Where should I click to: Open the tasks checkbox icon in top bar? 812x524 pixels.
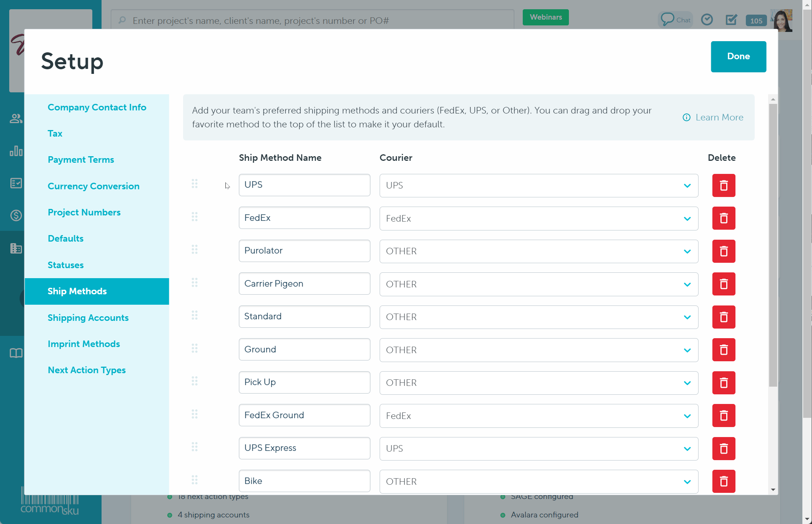point(732,19)
